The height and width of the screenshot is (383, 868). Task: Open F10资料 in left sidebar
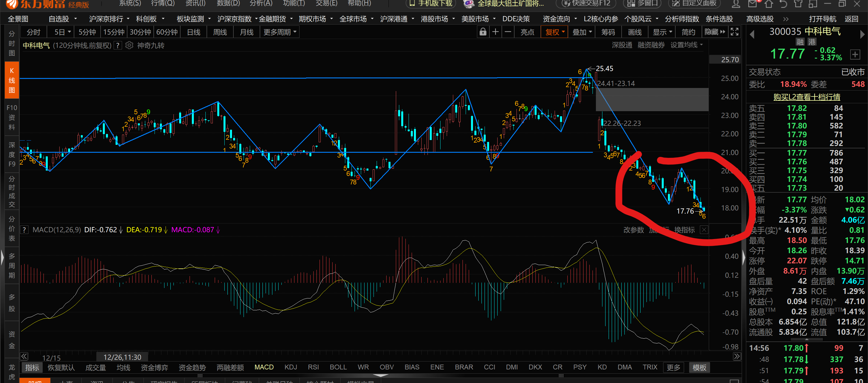[x=12, y=117]
